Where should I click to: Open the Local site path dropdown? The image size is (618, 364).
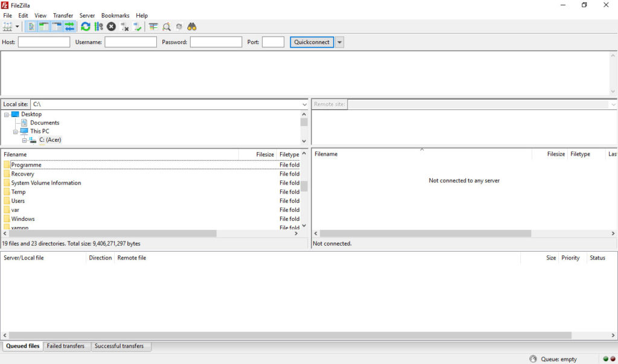(304, 104)
